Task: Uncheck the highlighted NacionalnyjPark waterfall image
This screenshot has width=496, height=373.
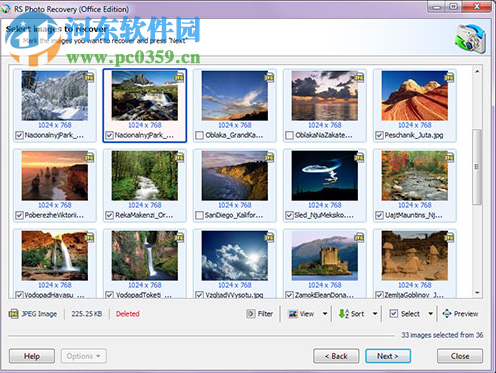Action: tap(109, 135)
